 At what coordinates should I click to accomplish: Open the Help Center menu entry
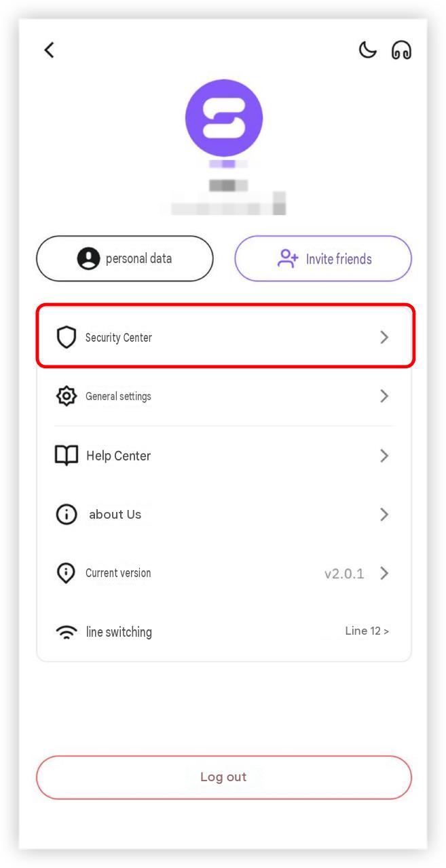point(224,456)
